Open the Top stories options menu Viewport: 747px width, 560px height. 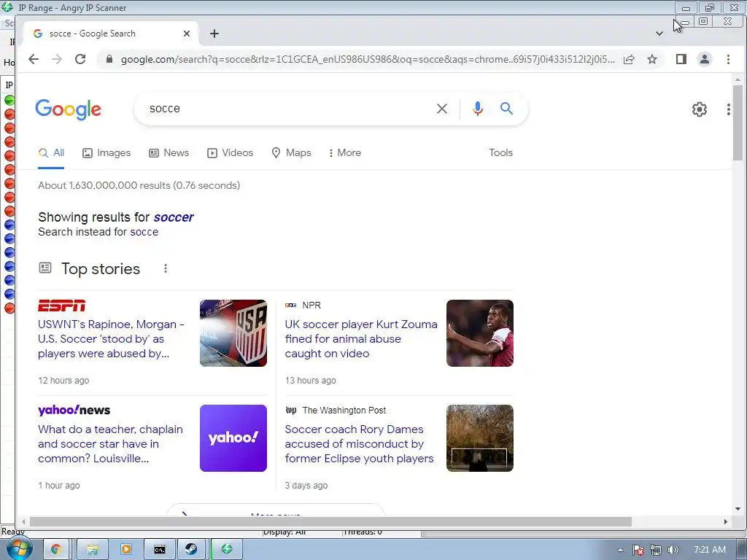coord(166,268)
